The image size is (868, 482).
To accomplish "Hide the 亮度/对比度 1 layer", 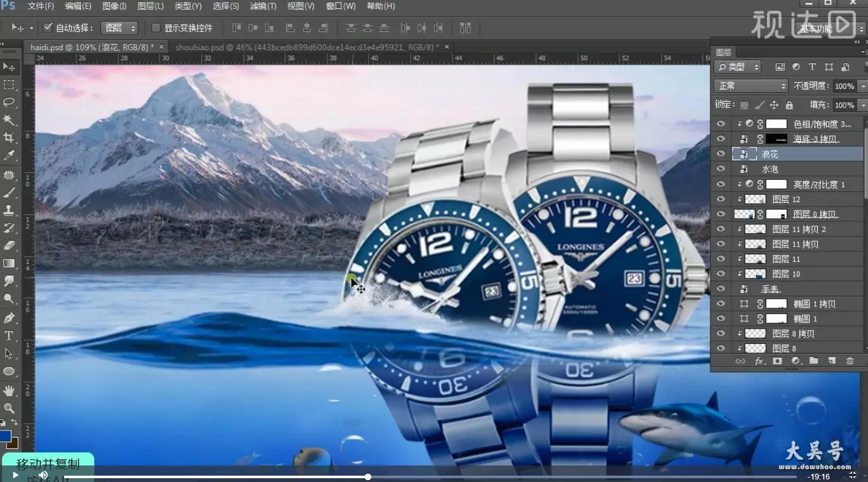I will point(721,184).
